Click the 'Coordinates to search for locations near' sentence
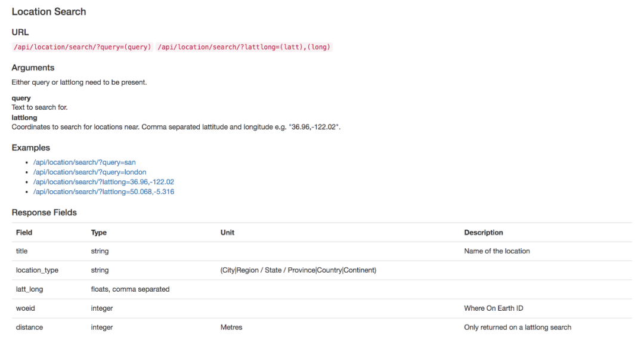The image size is (644, 343). point(176,127)
